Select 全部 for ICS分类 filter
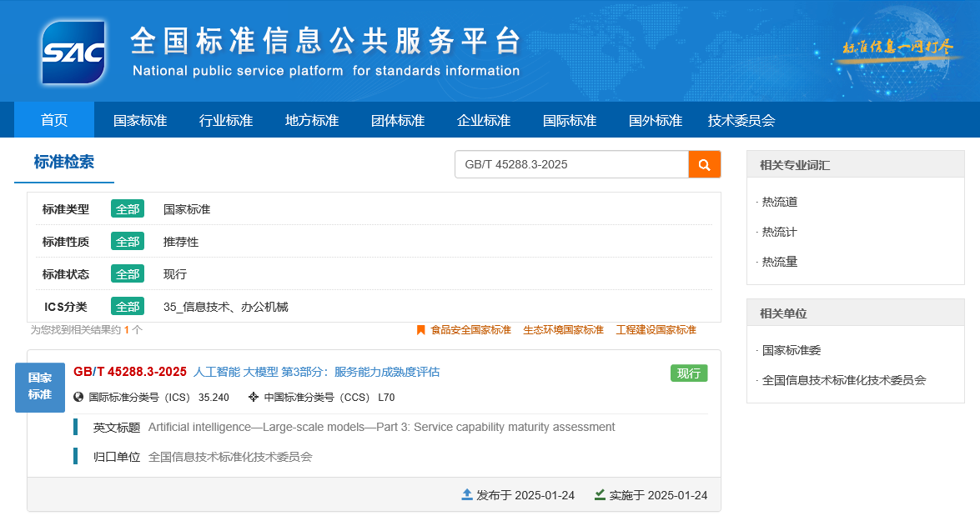This screenshot has height=521, width=980. pyautogui.click(x=128, y=306)
